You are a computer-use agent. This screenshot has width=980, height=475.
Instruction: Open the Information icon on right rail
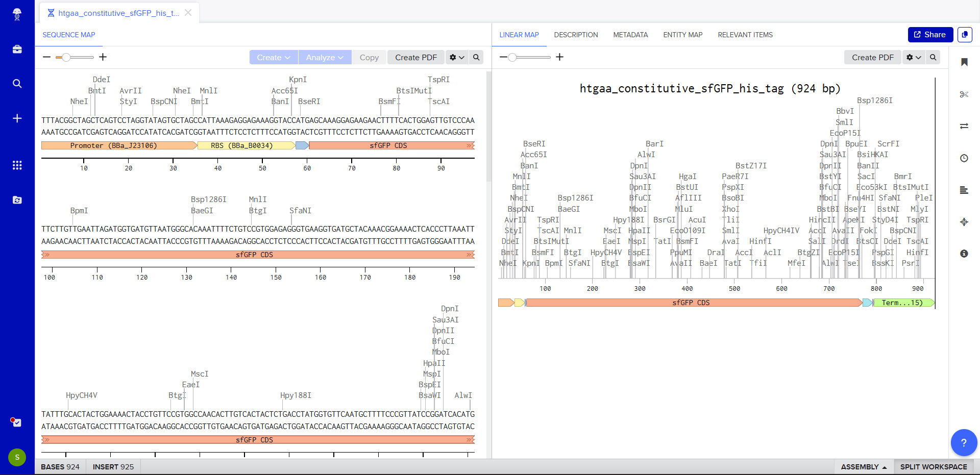(x=964, y=254)
